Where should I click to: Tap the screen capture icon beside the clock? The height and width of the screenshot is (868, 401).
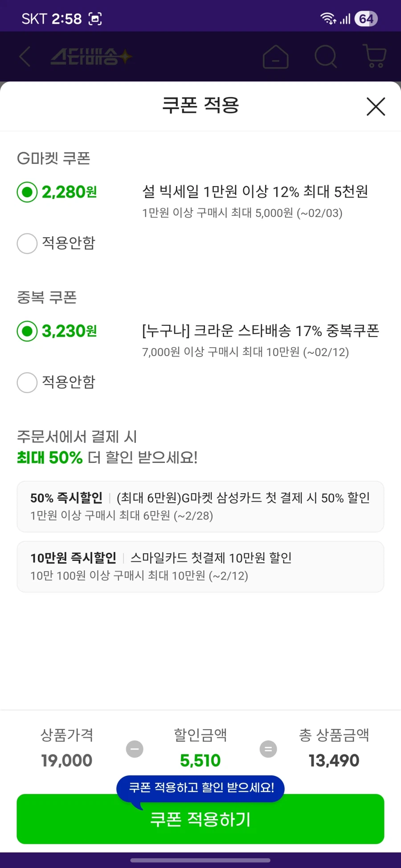(x=95, y=18)
